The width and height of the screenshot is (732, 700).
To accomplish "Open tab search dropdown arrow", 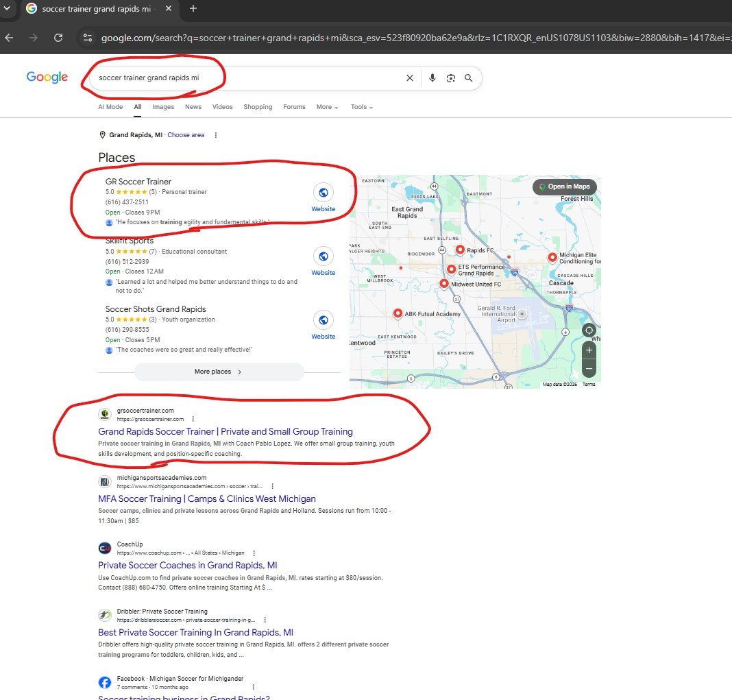I will click(7, 8).
